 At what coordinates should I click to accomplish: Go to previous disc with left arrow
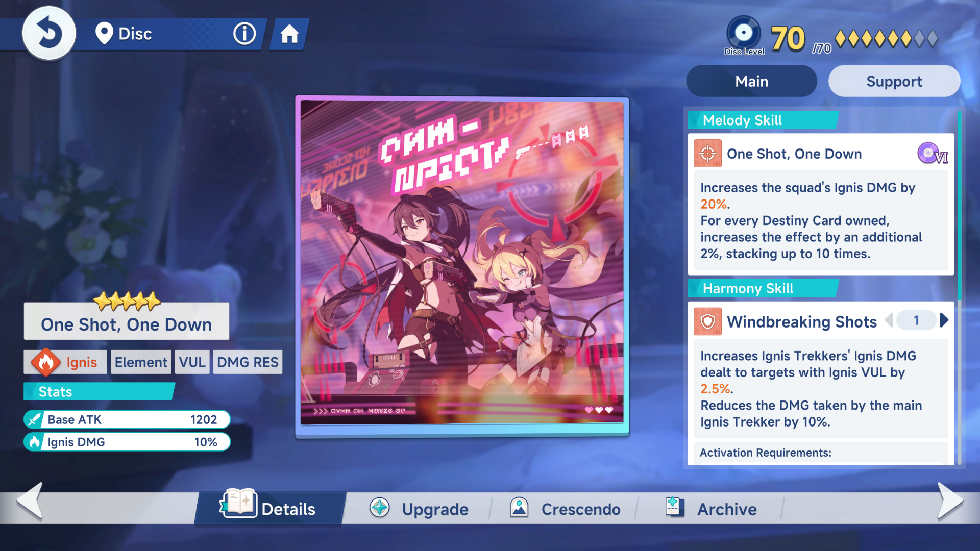(x=30, y=502)
